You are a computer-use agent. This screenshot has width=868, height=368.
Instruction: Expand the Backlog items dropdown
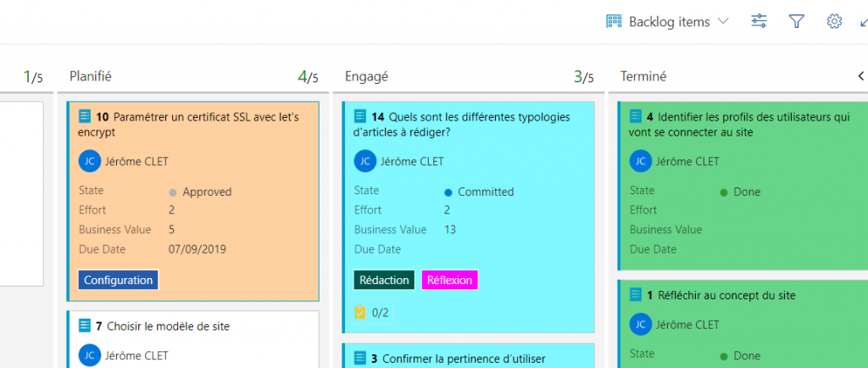click(x=723, y=21)
